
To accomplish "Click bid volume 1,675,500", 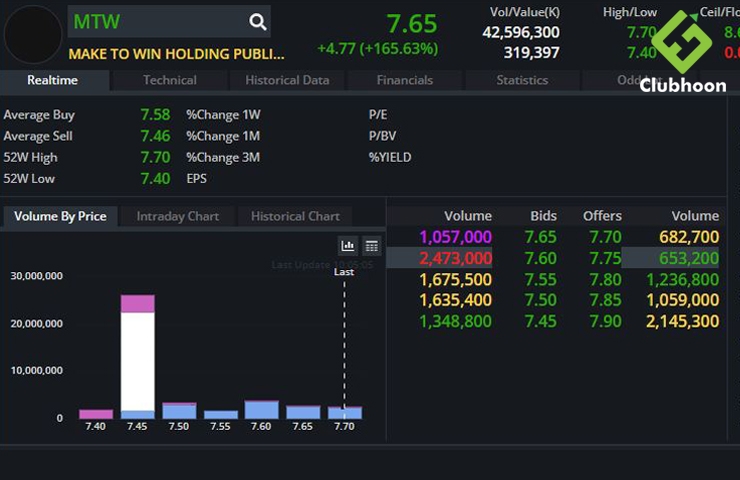I will click(455, 279).
